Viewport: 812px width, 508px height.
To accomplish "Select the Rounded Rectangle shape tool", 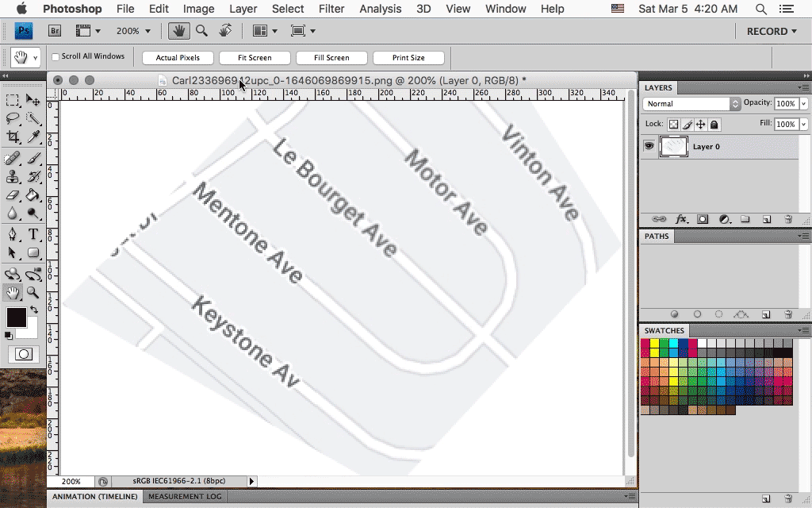I will 33,253.
